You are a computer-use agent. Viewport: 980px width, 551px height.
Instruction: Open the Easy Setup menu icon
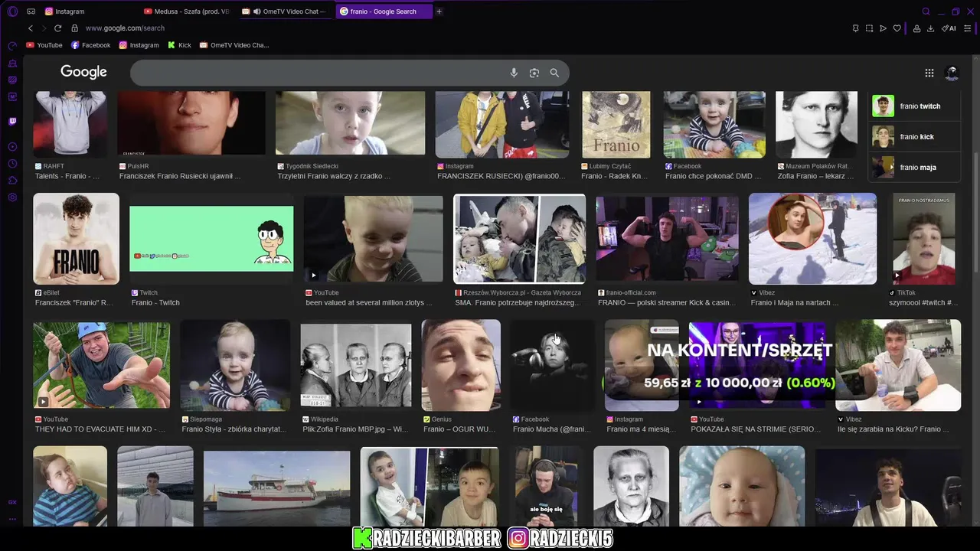tap(968, 28)
